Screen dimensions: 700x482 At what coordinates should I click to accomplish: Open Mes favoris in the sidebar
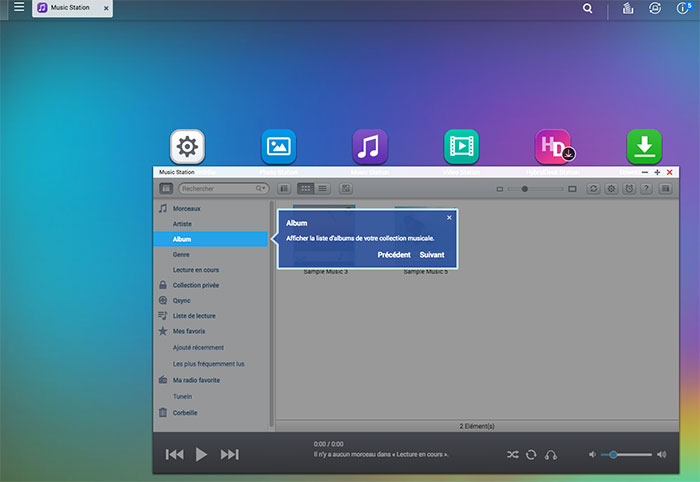(x=210, y=331)
